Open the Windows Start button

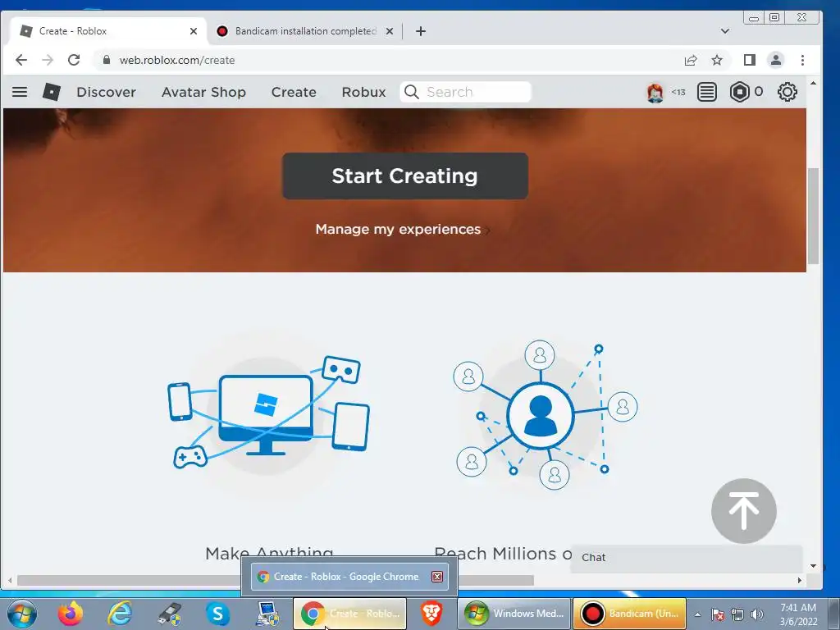click(21, 614)
